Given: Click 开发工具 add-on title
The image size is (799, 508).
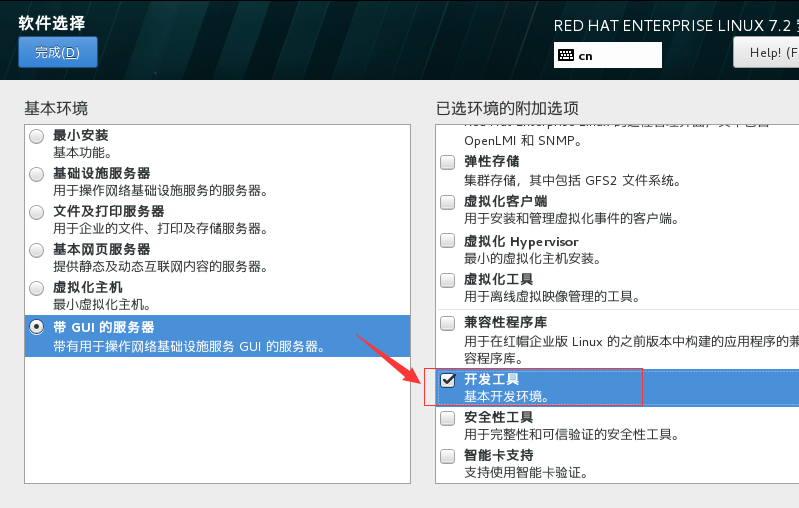Looking at the screenshot, I should [x=491, y=380].
